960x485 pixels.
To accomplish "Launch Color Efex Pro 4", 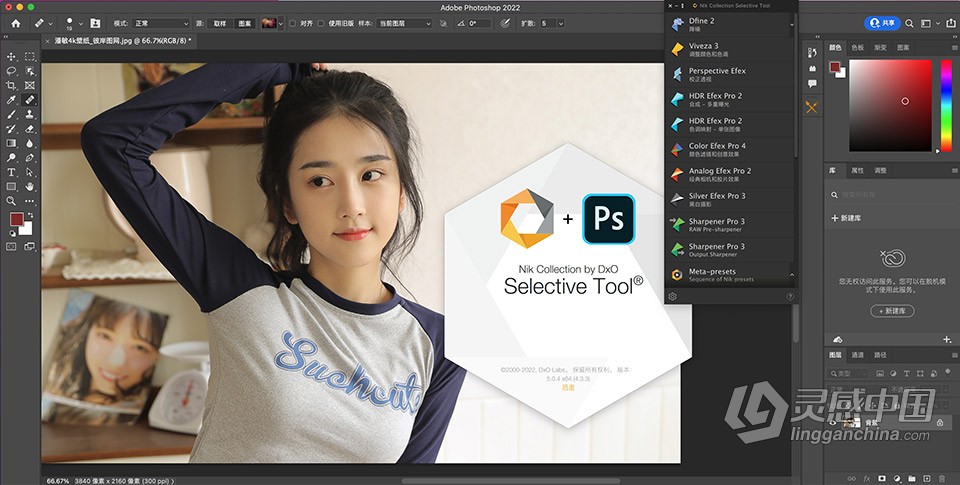I will point(729,149).
